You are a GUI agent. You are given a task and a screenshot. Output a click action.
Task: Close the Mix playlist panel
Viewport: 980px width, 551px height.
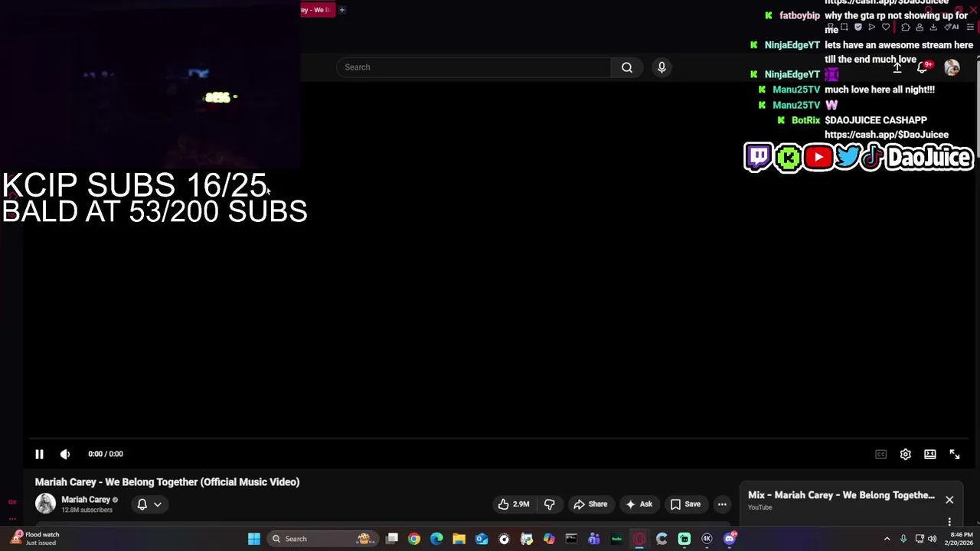point(949,500)
